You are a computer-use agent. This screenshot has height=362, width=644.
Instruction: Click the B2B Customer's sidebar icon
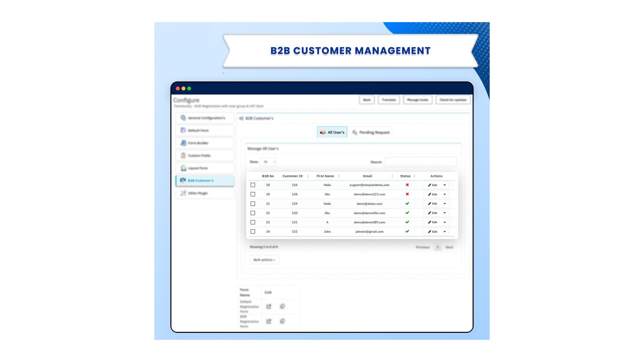(x=183, y=180)
